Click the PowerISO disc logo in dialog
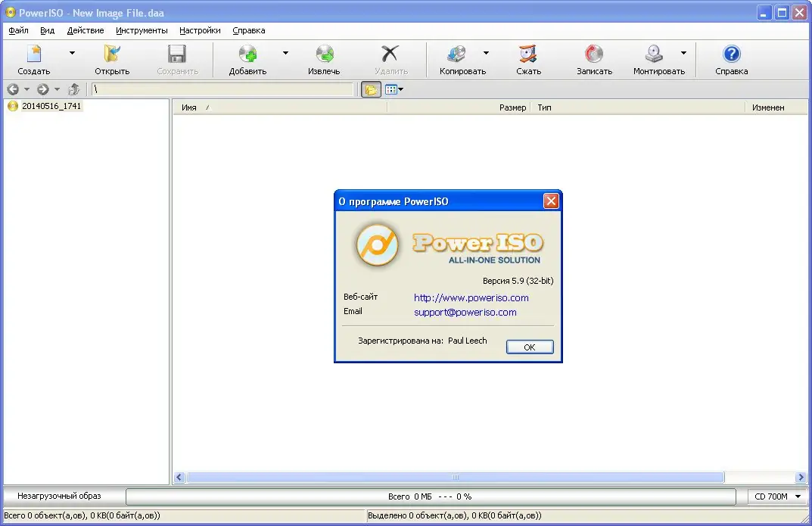 [378, 244]
